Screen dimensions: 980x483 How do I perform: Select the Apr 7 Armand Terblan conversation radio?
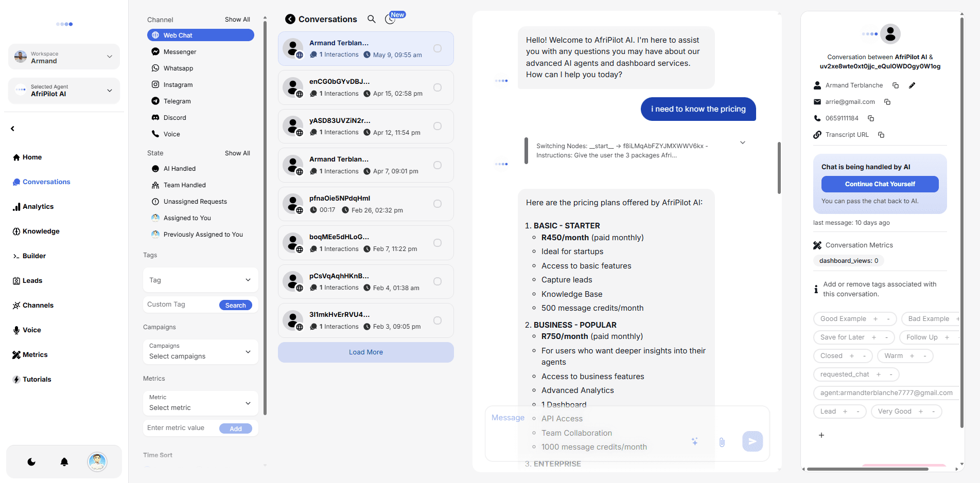click(x=437, y=165)
